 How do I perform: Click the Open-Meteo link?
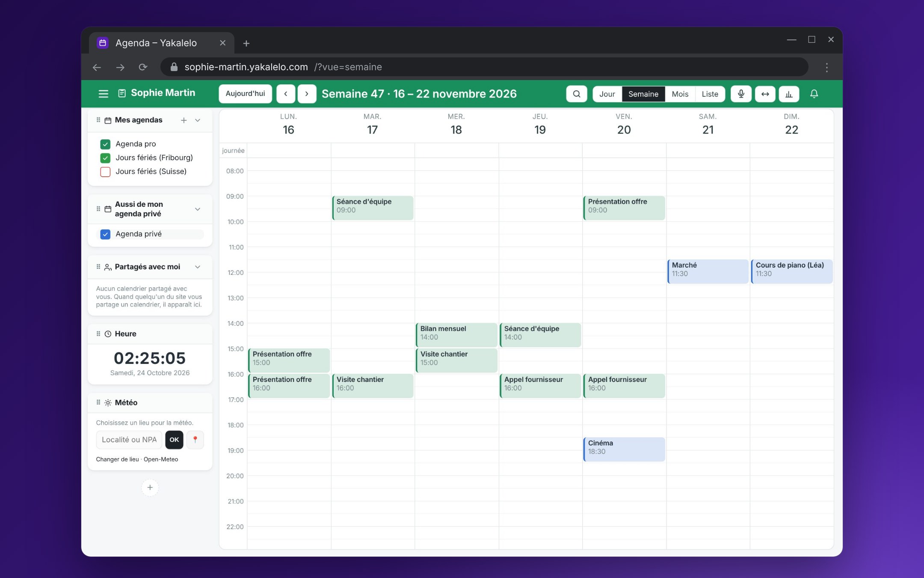[161, 459]
